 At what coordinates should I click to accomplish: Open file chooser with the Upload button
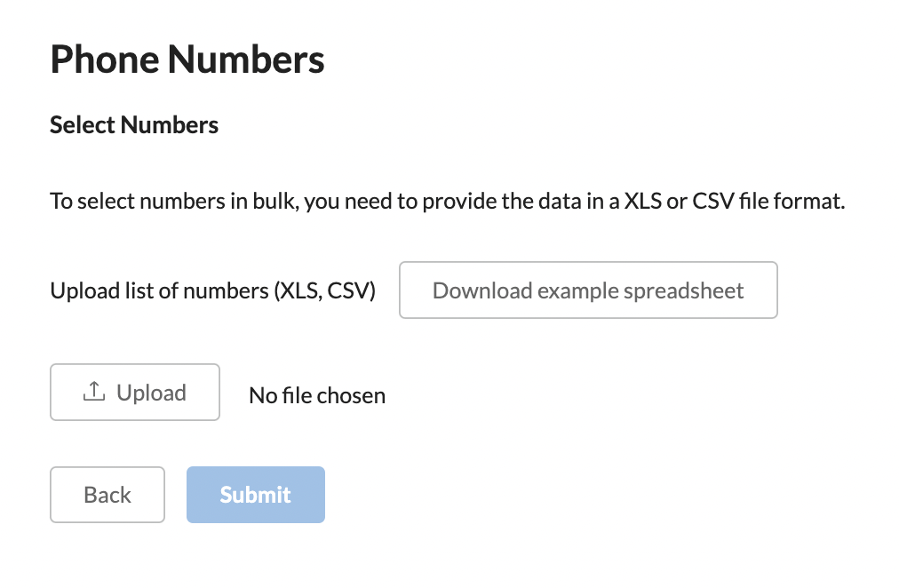135,392
